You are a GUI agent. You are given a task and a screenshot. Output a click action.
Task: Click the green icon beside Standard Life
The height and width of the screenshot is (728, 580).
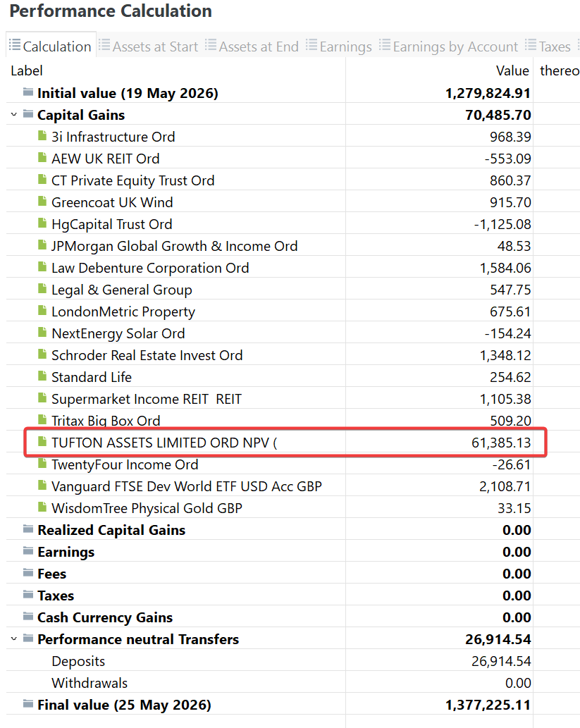click(42, 376)
